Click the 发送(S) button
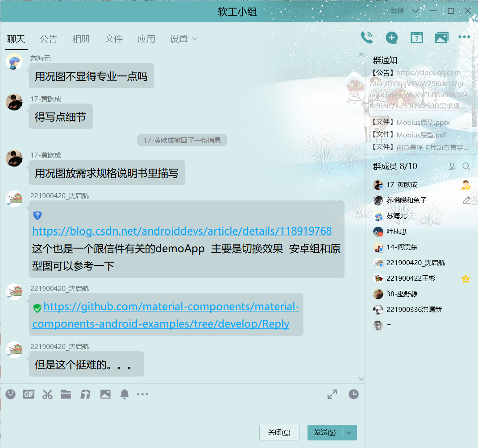This screenshot has width=478, height=448. [x=325, y=433]
